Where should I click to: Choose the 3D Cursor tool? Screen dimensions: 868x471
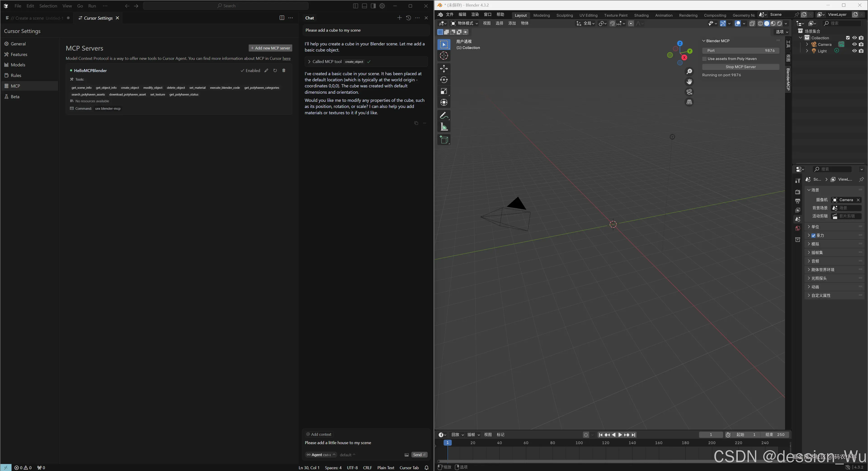pyautogui.click(x=444, y=56)
